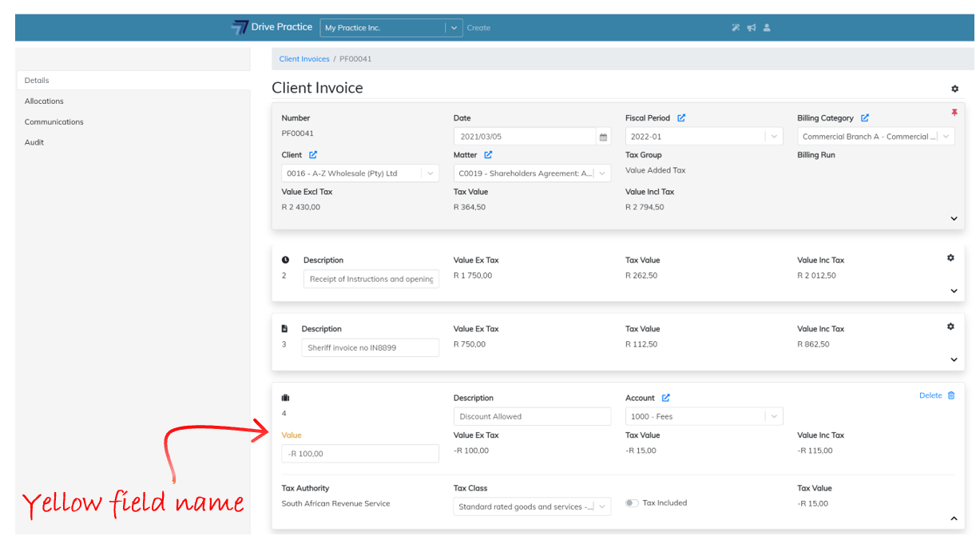The width and height of the screenshot is (980, 548).
Task: Toggle the Tax Included switch
Action: tap(632, 503)
